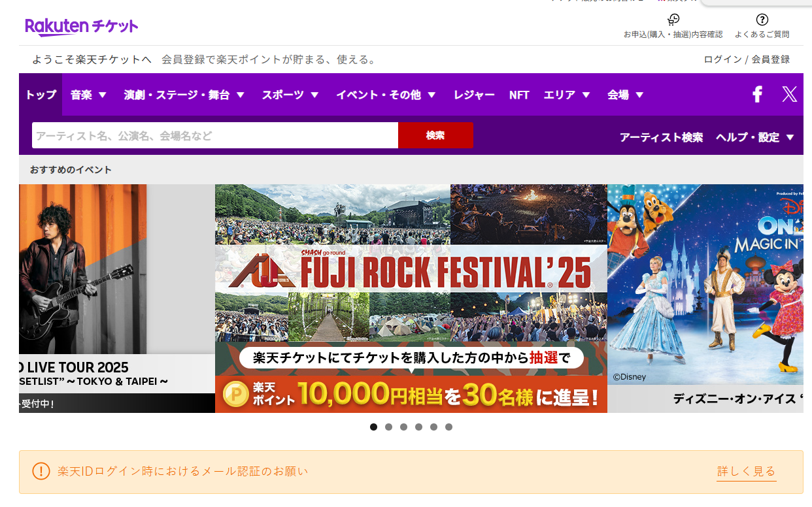The height and width of the screenshot is (507, 812).
Task: Open the Disney on Ice banner
Action: (705, 299)
